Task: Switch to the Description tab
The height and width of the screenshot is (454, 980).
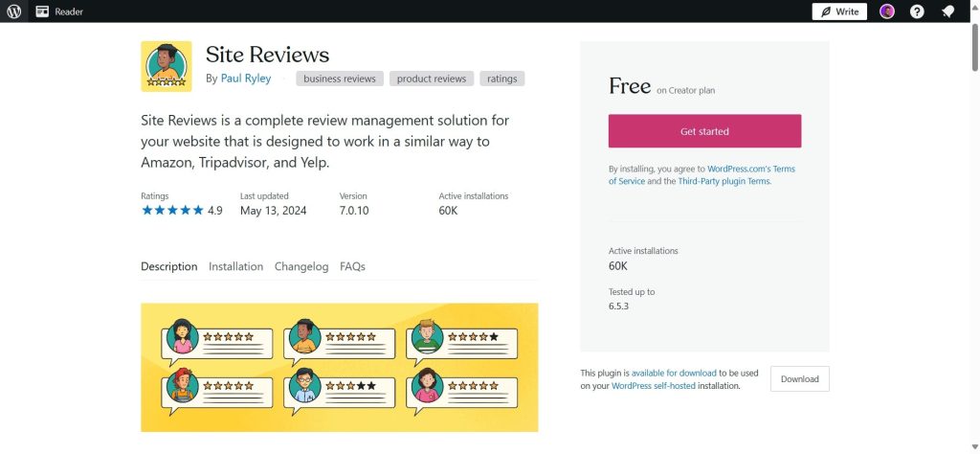Action: point(168,266)
